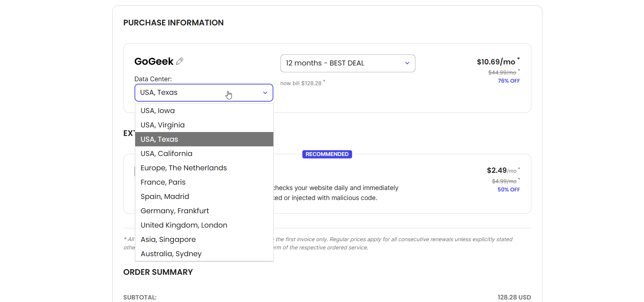Choose Australia, Sydney data center

pos(204,254)
